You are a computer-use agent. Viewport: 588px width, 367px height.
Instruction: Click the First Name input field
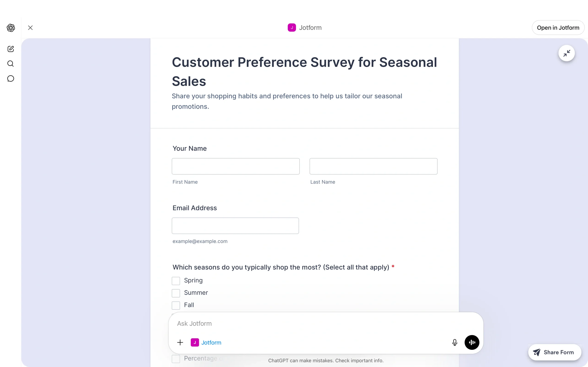pyautogui.click(x=235, y=166)
